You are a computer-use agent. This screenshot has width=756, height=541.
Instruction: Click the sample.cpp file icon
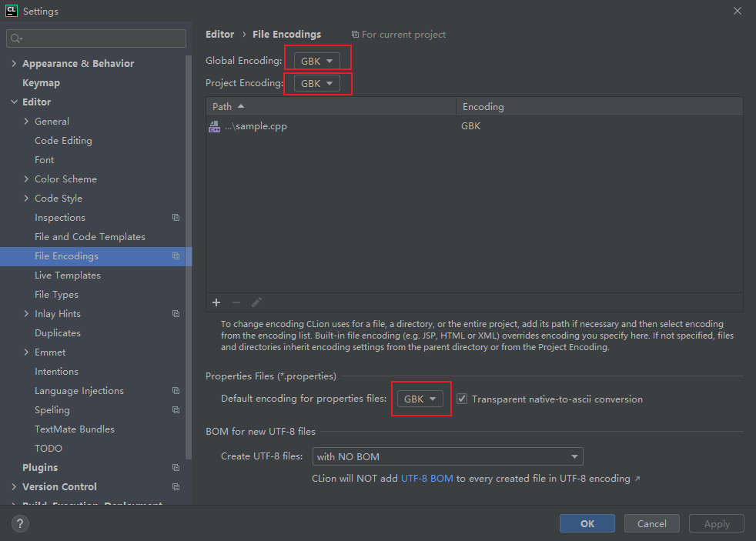point(215,126)
